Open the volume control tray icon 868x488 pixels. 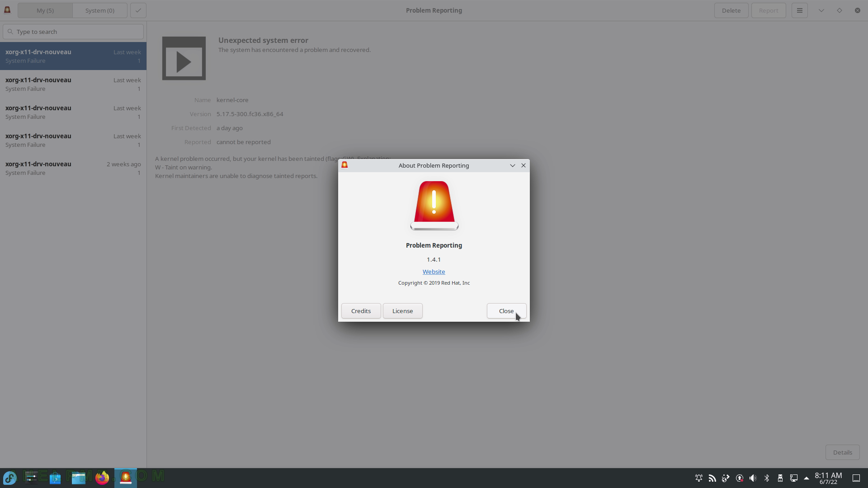coord(753,478)
